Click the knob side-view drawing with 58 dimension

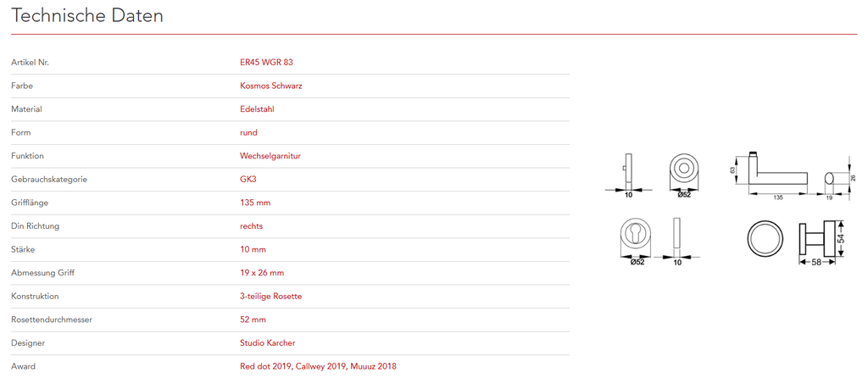(x=816, y=238)
